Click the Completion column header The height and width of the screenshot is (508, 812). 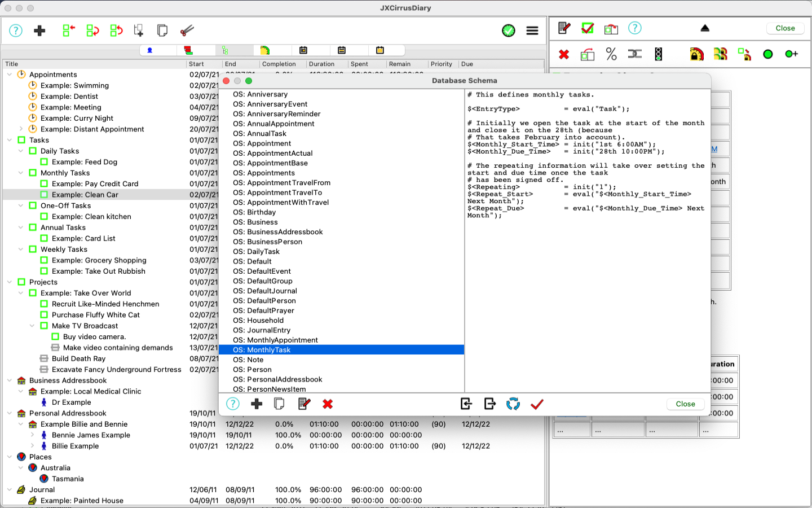click(282, 64)
